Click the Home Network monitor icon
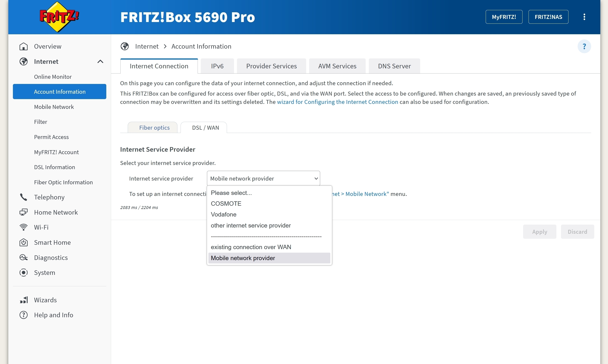The image size is (608, 364). point(24,212)
